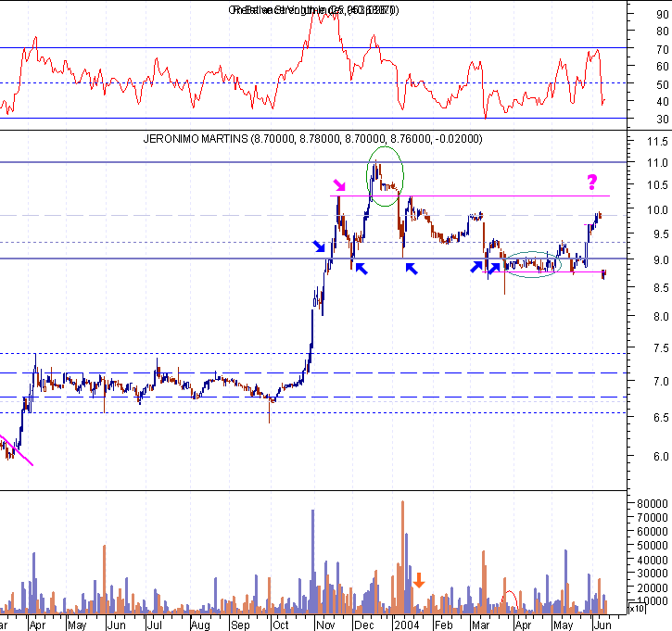Click the 30 value on RSI axis

click(x=662, y=120)
